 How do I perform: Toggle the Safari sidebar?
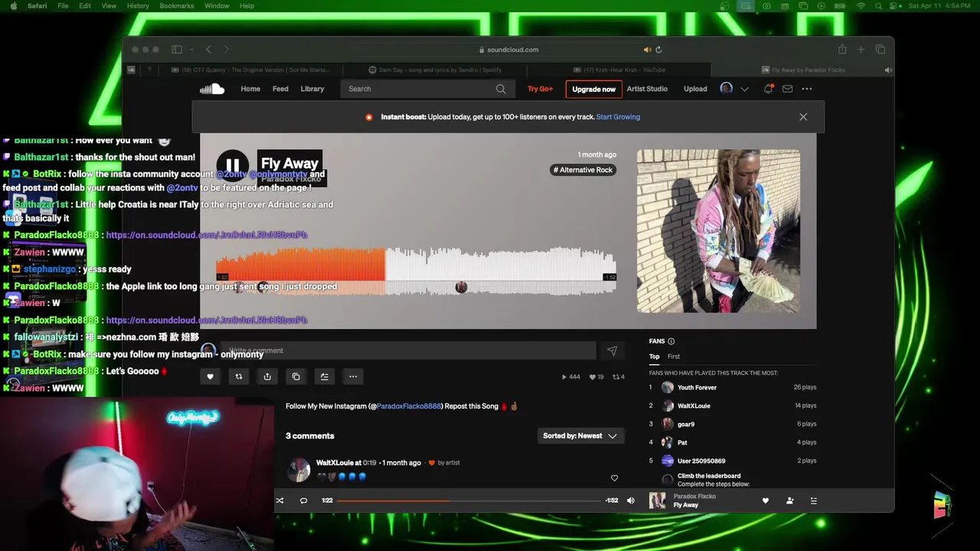177,50
